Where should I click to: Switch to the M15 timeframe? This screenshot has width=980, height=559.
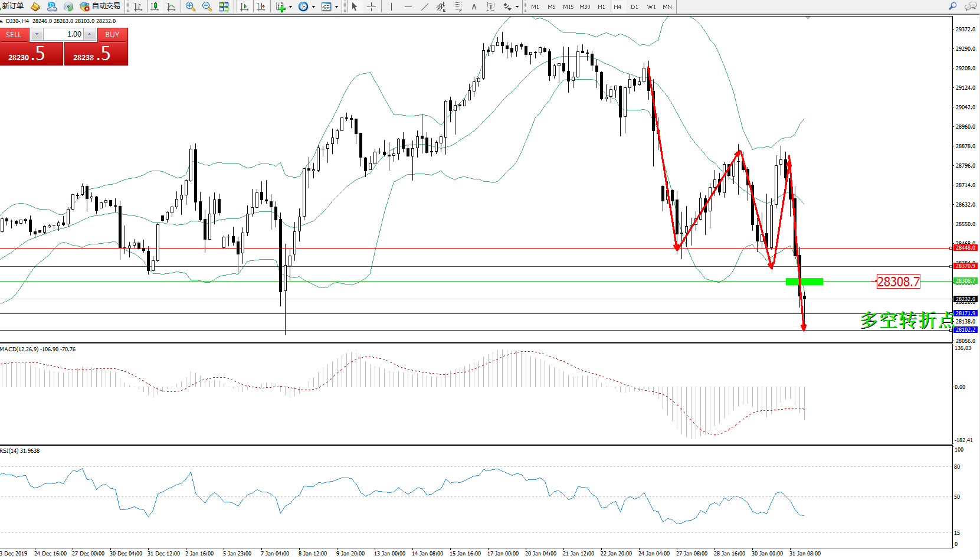(x=568, y=6)
